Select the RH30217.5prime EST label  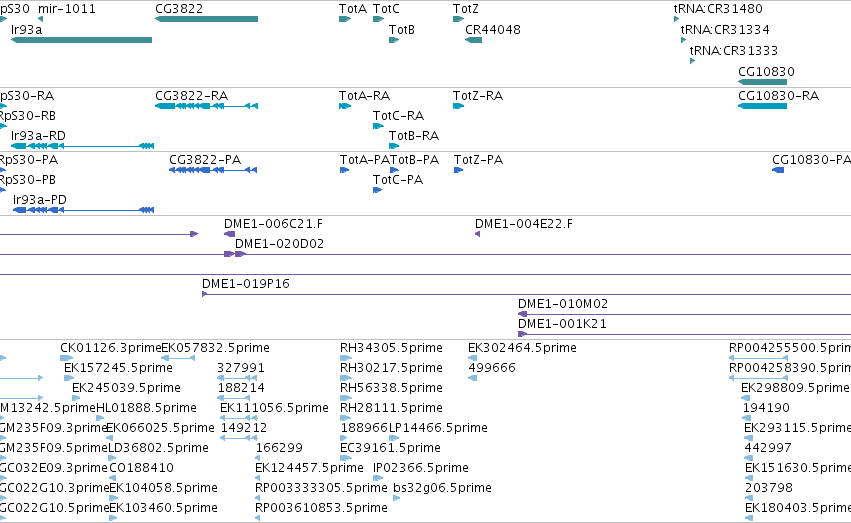pyautogui.click(x=391, y=367)
